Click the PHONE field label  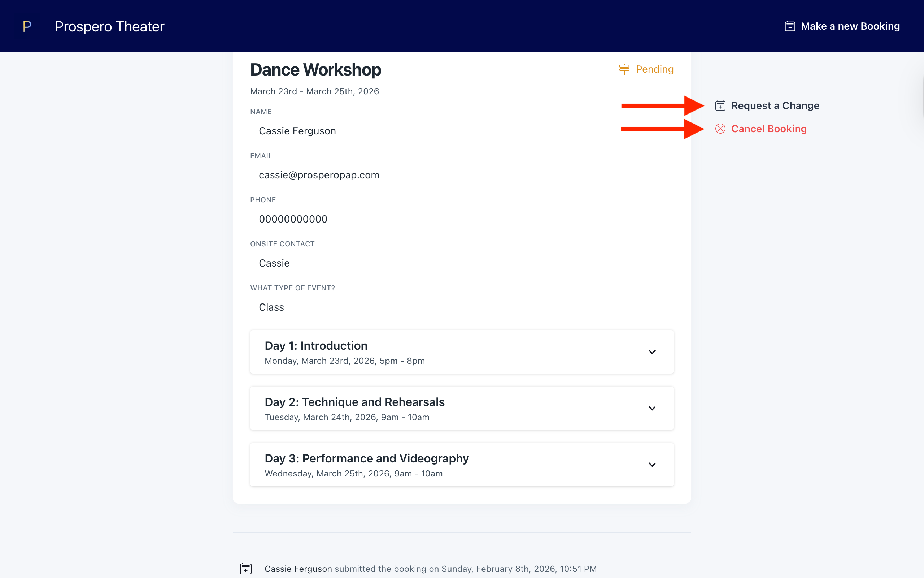[263, 200]
